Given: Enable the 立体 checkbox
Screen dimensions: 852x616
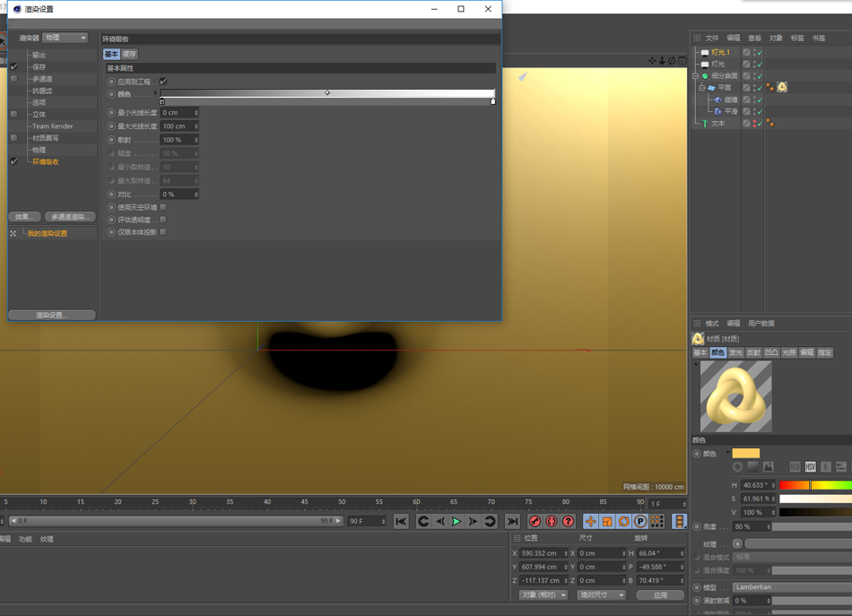Looking at the screenshot, I should click(x=14, y=114).
